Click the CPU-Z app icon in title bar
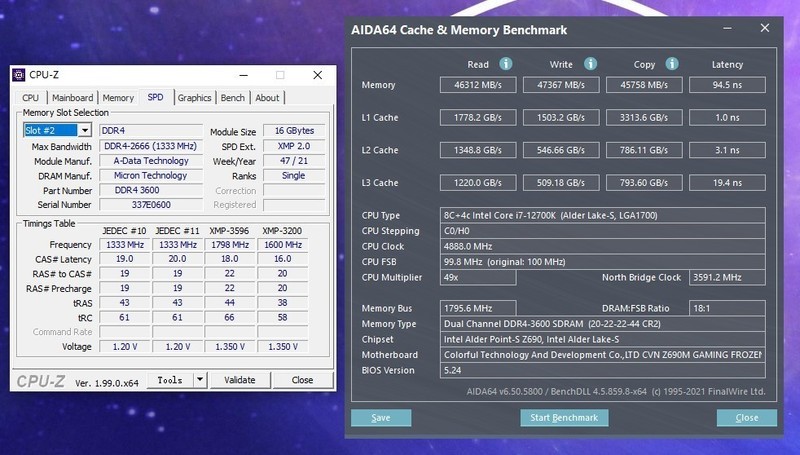This screenshot has width=800, height=455. click(19, 75)
